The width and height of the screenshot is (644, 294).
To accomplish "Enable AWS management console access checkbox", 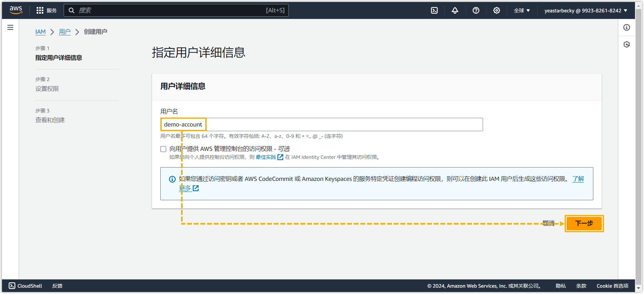I will pos(163,149).
